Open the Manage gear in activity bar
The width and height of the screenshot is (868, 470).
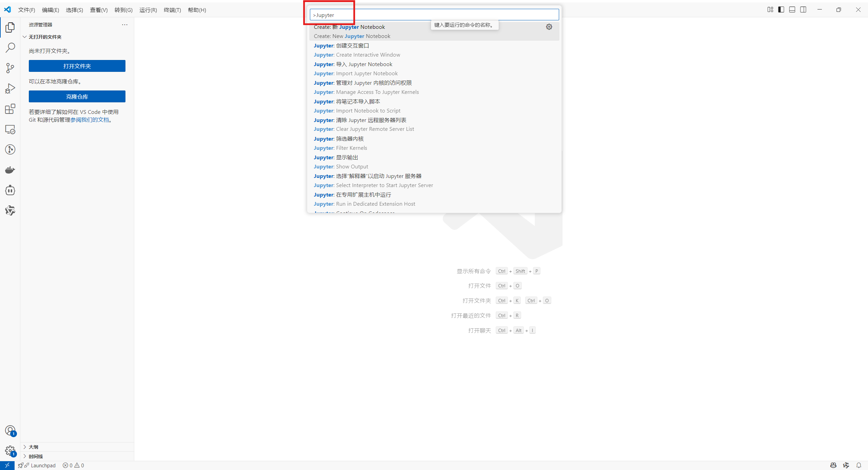(x=10, y=451)
